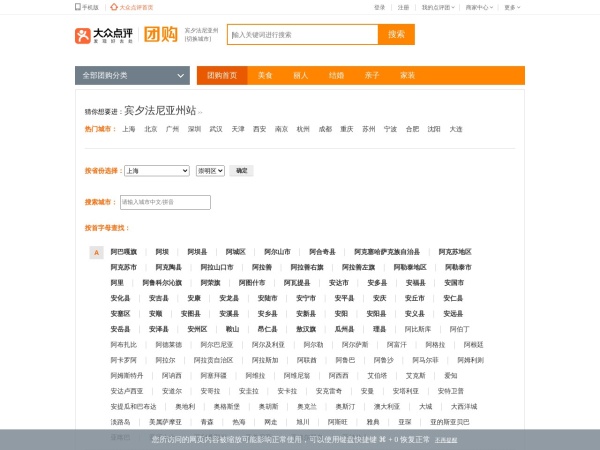The width and height of the screenshot is (600, 450).
Task: Expand the 全部团购分类 category menu
Action: click(x=132, y=75)
